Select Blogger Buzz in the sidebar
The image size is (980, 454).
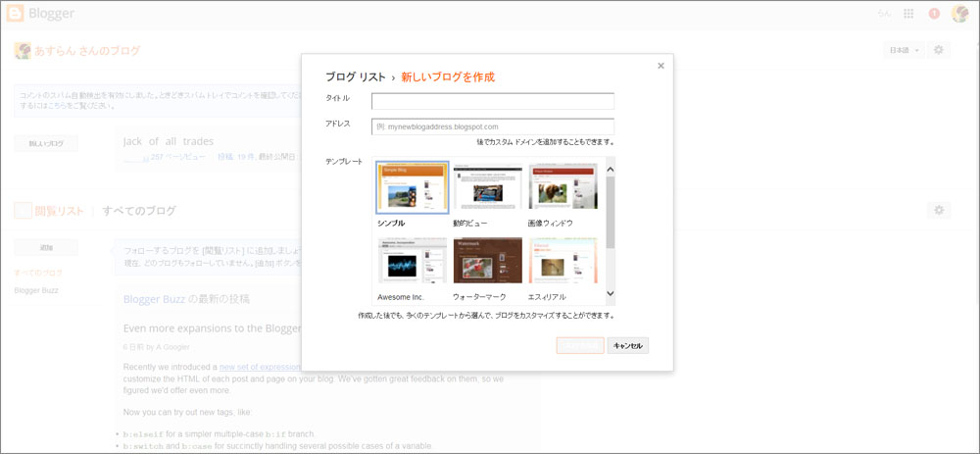pos(36,291)
